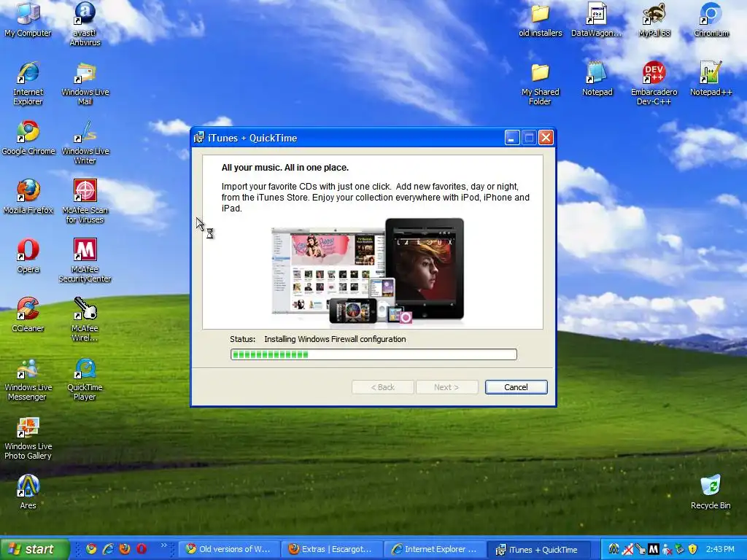Expand the Quick Launch overflow chevron
This screenshot has width=747, height=560.
(164, 545)
